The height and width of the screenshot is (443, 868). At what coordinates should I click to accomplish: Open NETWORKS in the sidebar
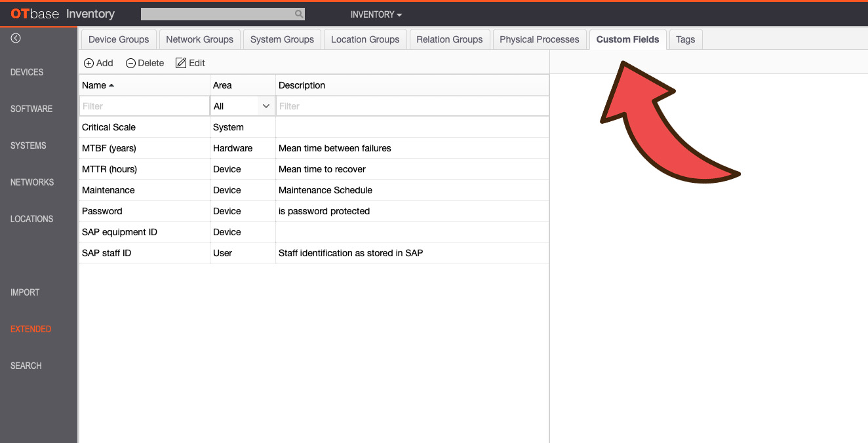click(x=32, y=182)
